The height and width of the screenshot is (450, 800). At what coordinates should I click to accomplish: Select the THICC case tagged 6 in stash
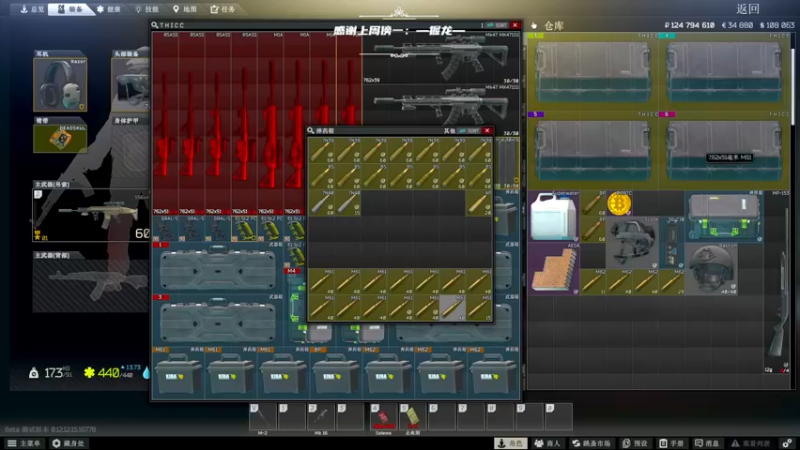pos(724,151)
